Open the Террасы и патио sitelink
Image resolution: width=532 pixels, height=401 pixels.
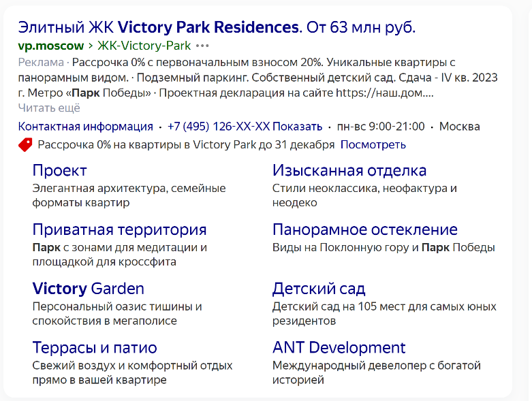[x=95, y=348]
